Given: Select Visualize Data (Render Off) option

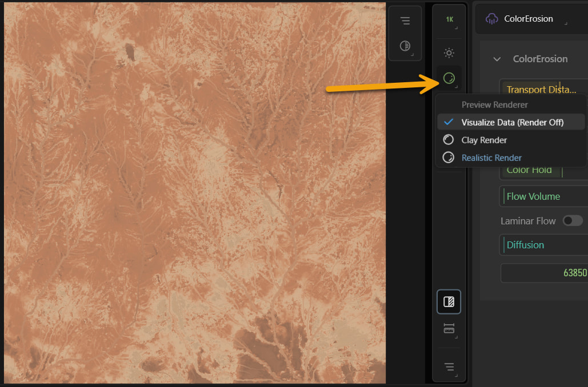Looking at the screenshot, I should 512,122.
